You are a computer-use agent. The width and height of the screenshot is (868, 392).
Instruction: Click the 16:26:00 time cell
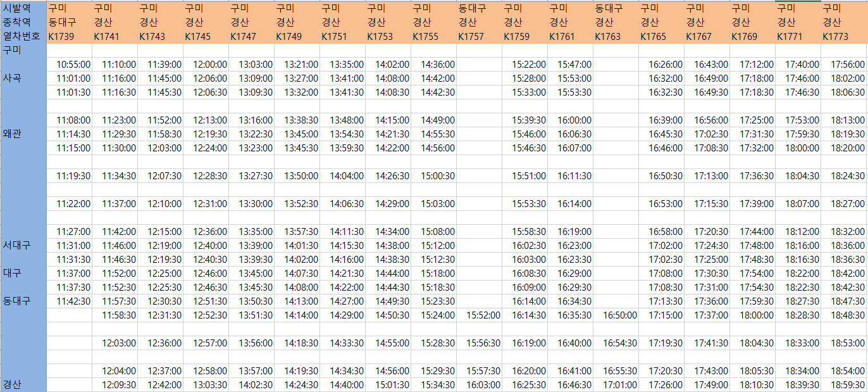pos(662,64)
